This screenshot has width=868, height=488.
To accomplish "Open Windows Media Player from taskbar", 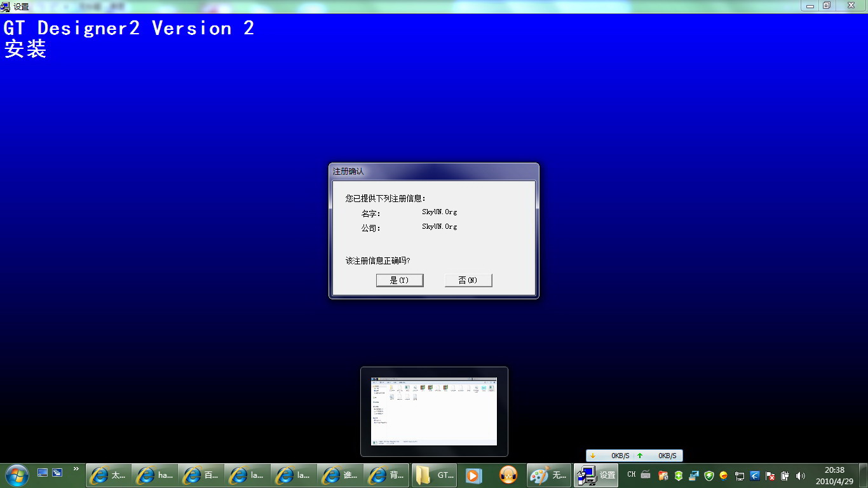I will pos(473,475).
